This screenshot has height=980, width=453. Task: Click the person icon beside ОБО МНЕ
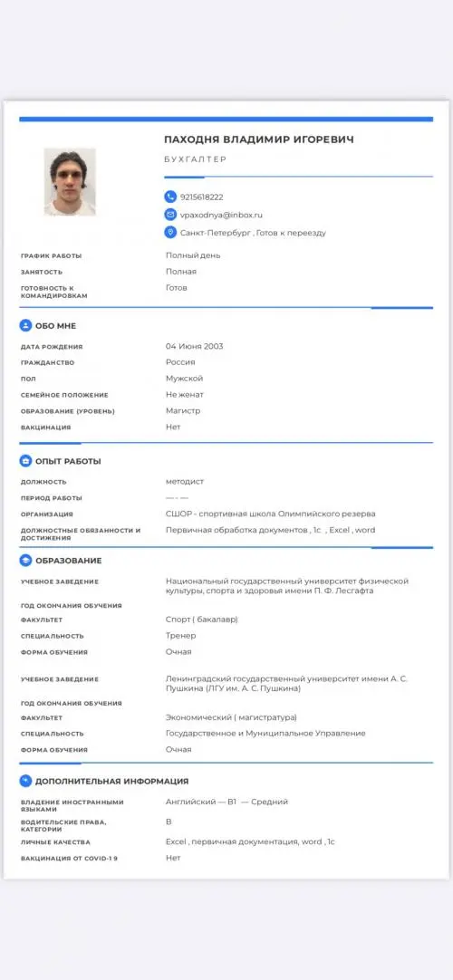click(25, 326)
